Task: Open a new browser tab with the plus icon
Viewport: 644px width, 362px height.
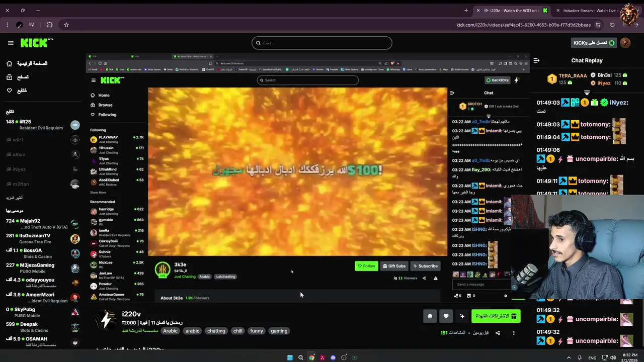Action: [466, 10]
